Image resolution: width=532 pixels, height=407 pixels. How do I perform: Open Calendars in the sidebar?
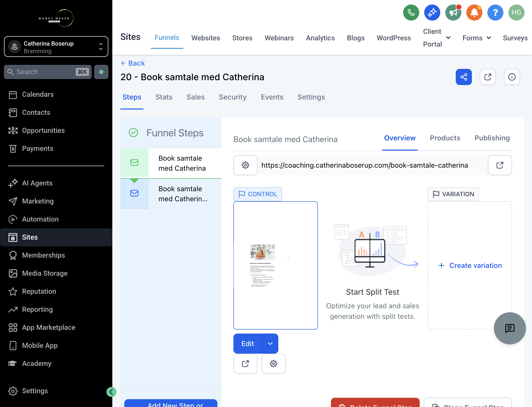click(x=56, y=94)
